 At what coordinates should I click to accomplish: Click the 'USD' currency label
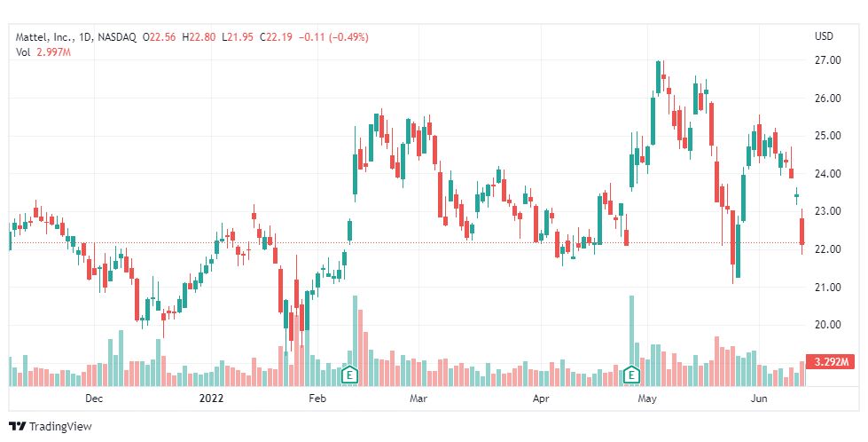point(824,36)
